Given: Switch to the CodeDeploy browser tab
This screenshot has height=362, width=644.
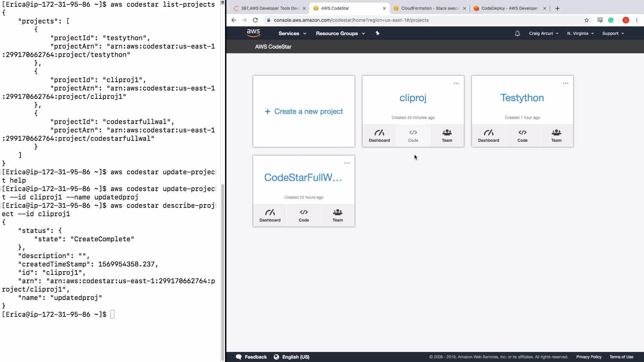Looking at the screenshot, I should [509, 8].
